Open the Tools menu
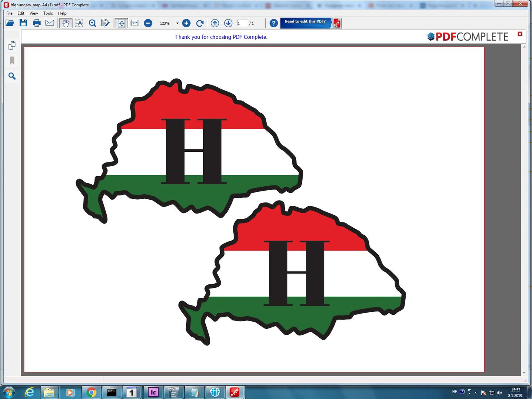Image resolution: width=532 pixels, height=399 pixels. pos(48,13)
